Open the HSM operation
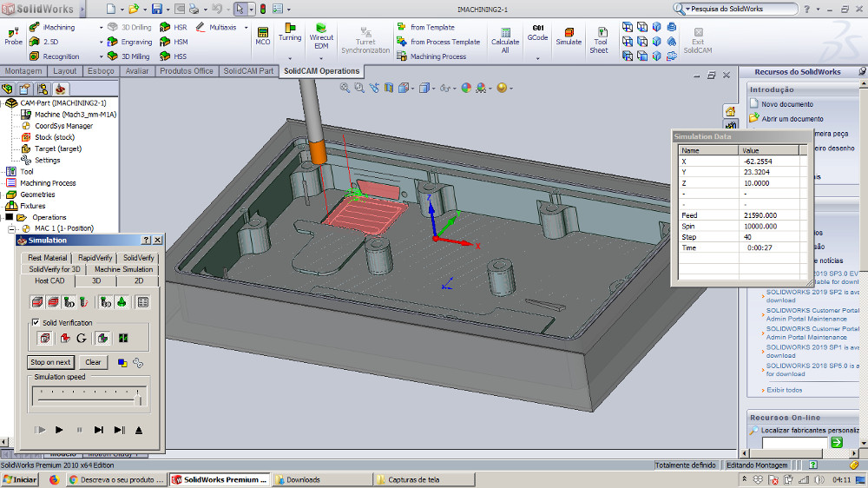The image size is (868, 488). [x=174, y=42]
